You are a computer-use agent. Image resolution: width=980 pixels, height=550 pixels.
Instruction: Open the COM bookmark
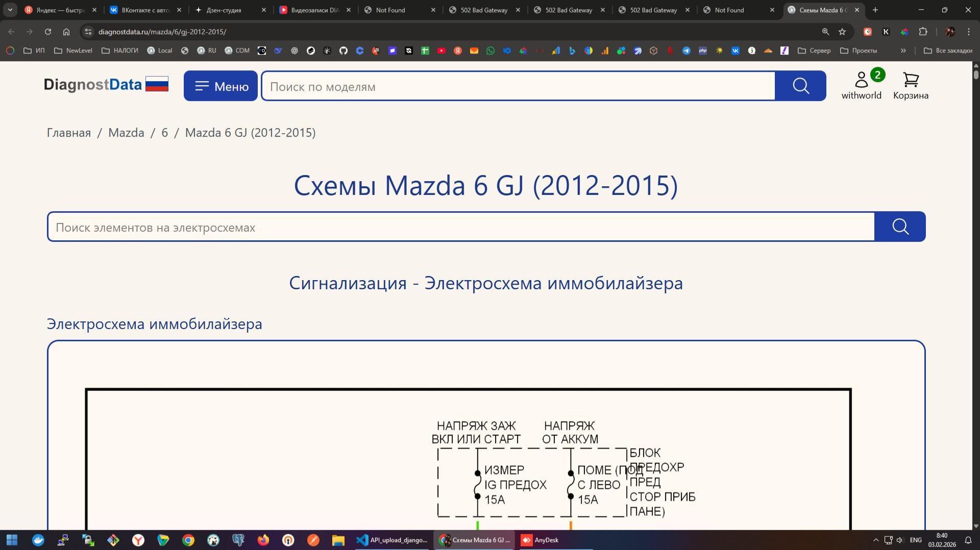click(237, 51)
